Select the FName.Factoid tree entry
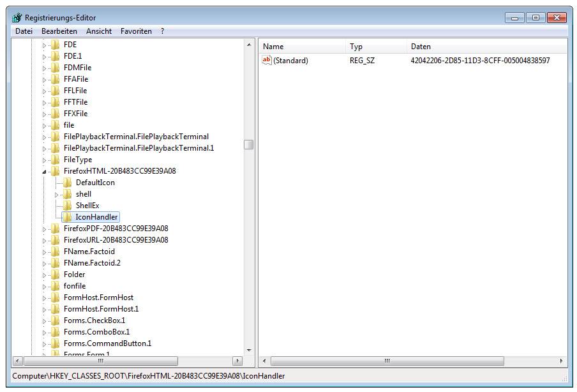The height and width of the screenshot is (392, 577). [89, 252]
